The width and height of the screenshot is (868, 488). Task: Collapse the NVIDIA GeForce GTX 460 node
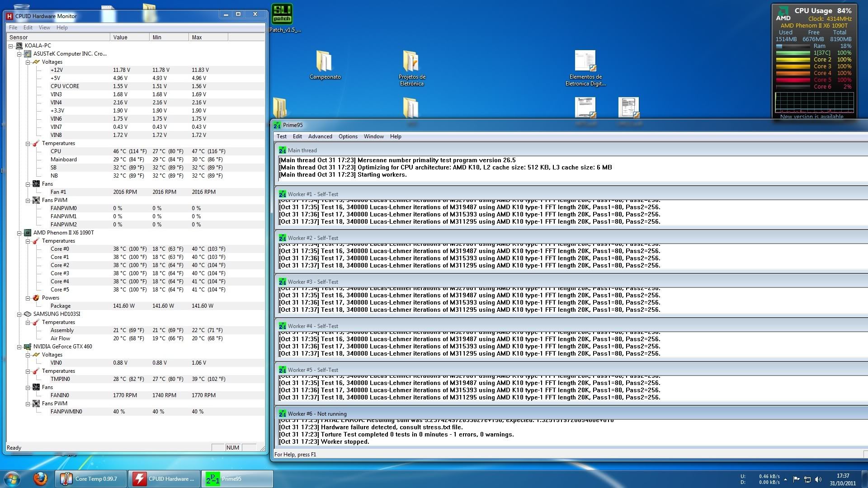pyautogui.click(x=19, y=347)
